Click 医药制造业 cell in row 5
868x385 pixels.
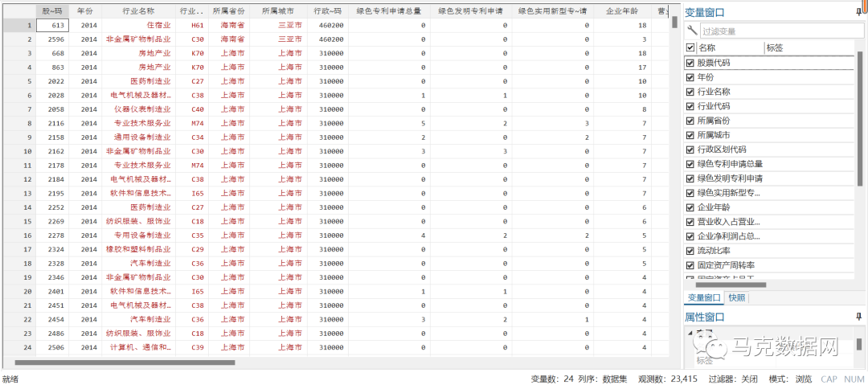139,81
